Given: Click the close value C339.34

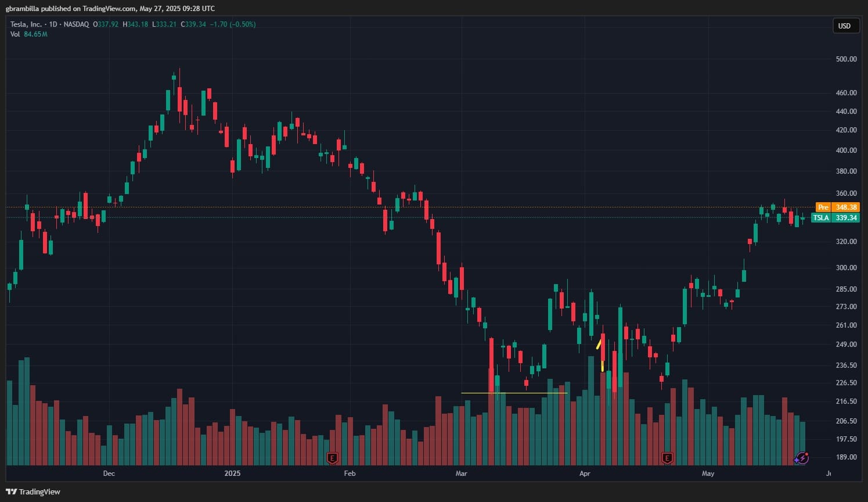Looking at the screenshot, I should point(193,24).
